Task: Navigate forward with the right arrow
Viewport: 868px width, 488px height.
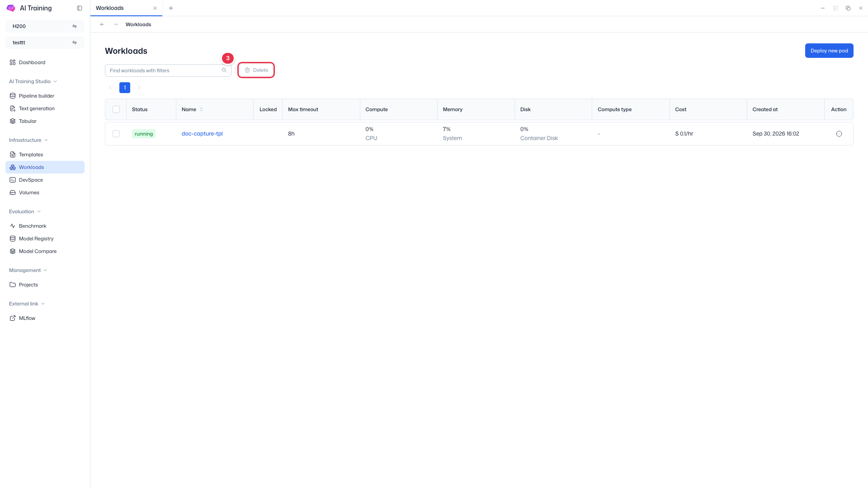Action: pyautogui.click(x=116, y=24)
